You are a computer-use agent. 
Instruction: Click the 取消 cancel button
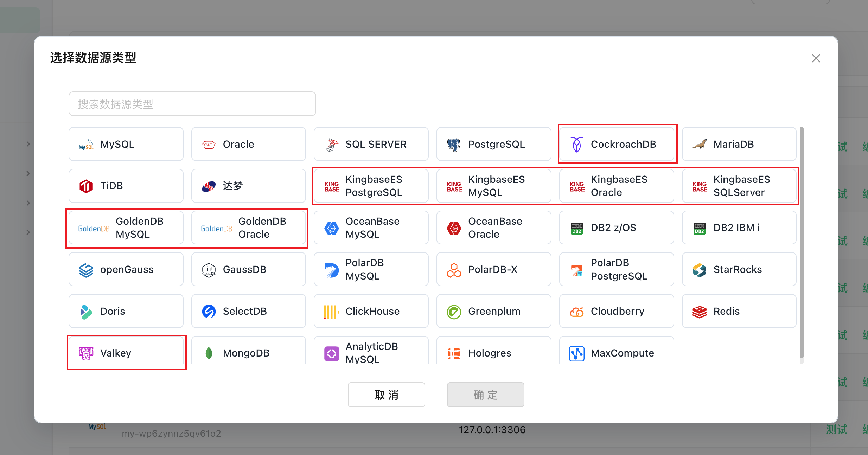tap(386, 395)
